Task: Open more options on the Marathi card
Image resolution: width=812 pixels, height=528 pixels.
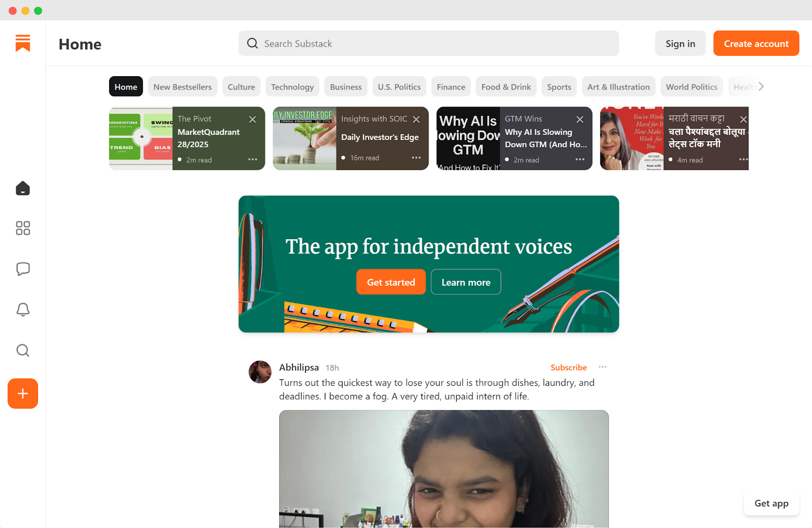Action: (x=743, y=159)
